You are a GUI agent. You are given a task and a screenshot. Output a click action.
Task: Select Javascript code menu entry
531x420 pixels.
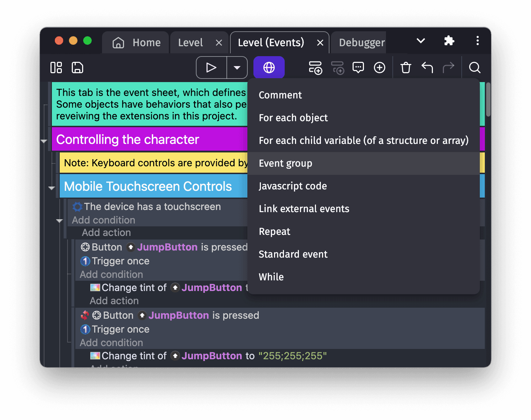point(293,186)
